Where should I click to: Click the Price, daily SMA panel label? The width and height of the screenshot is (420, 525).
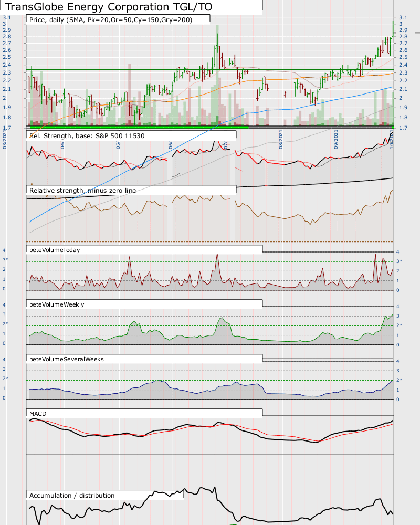[111, 20]
